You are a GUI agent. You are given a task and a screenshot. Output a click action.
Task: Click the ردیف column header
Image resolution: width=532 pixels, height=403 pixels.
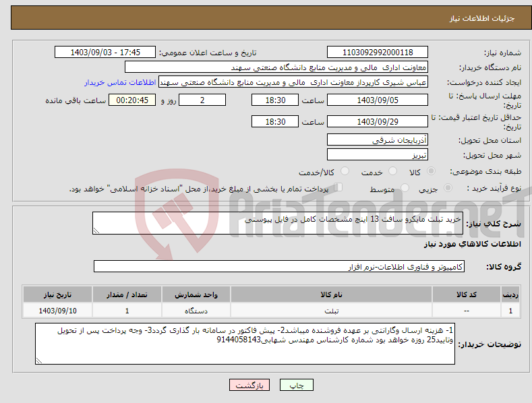510,294
